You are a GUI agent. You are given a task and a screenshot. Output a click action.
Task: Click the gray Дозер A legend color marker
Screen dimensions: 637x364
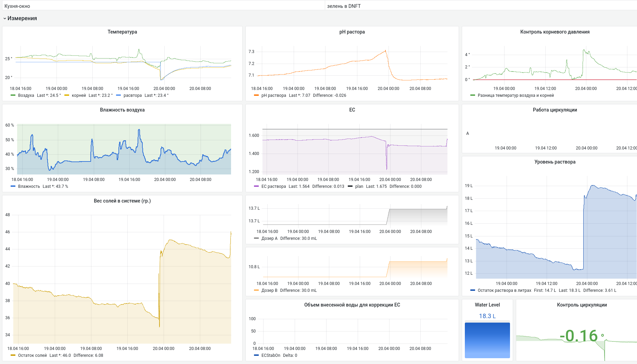click(256, 238)
